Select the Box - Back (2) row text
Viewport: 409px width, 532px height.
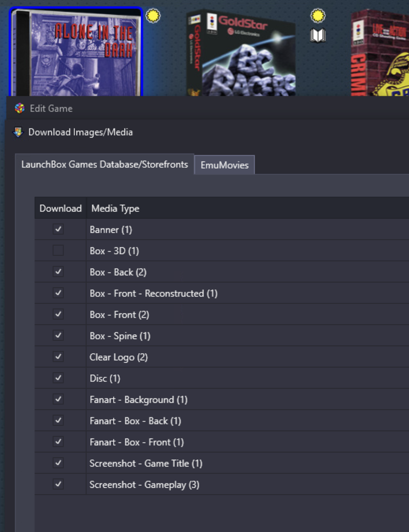[x=118, y=272]
